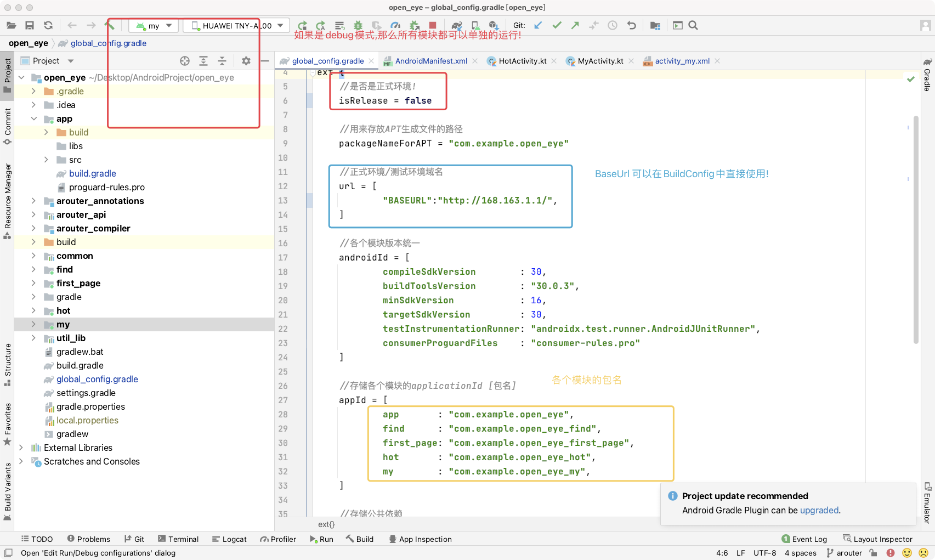Toggle the Commit side panel
The width and height of the screenshot is (935, 560).
click(7, 126)
